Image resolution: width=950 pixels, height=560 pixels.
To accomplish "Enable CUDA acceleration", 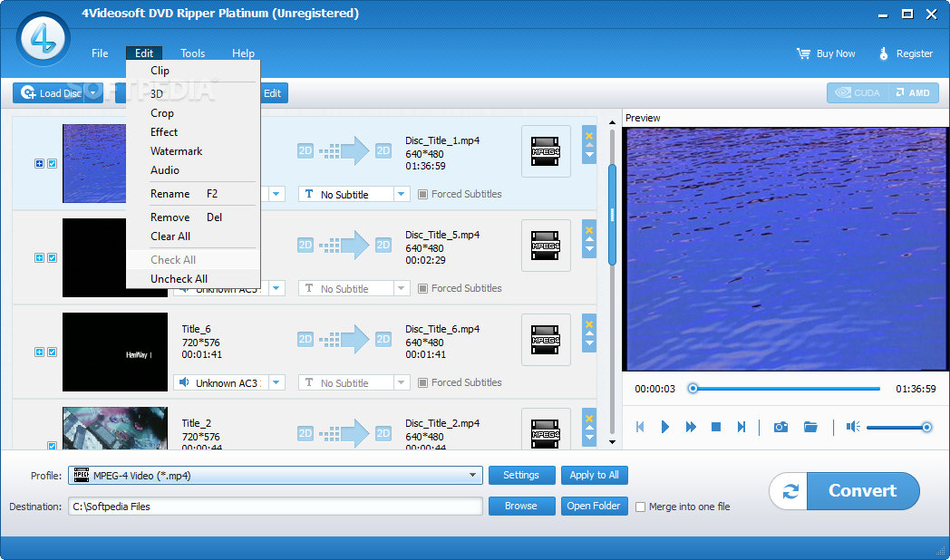I will pyautogui.click(x=858, y=92).
